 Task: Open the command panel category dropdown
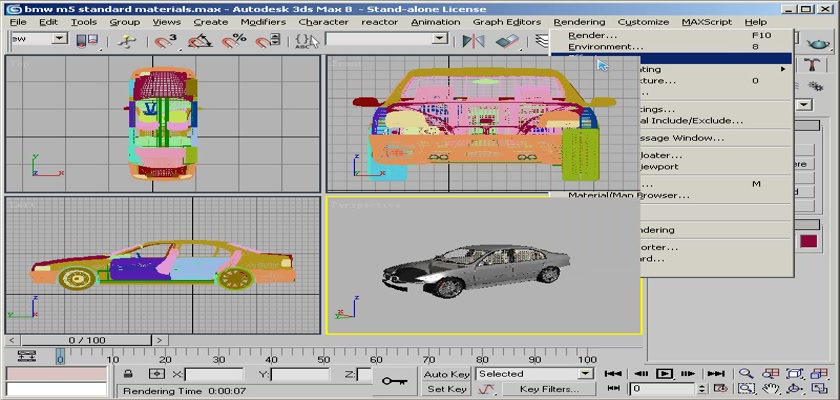(x=804, y=105)
